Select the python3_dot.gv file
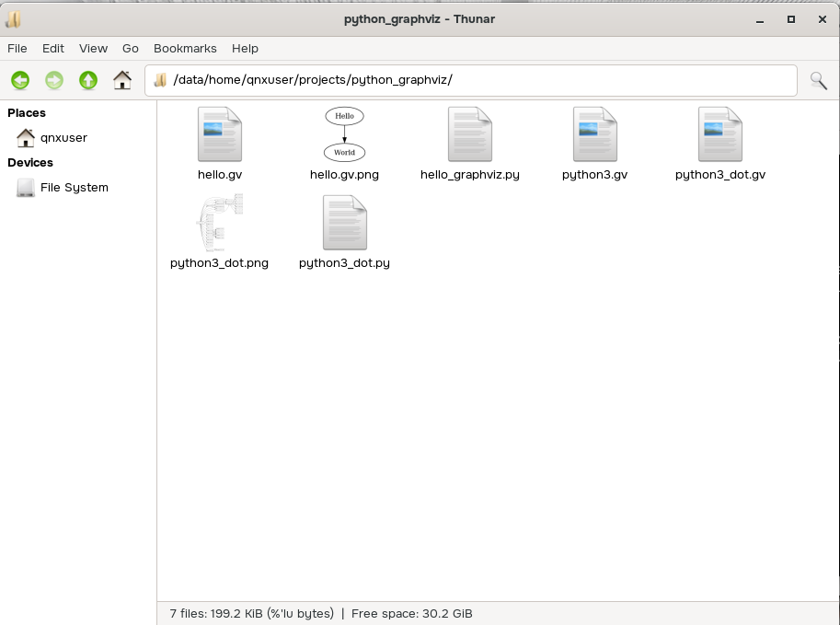840x625 pixels. pos(719,134)
